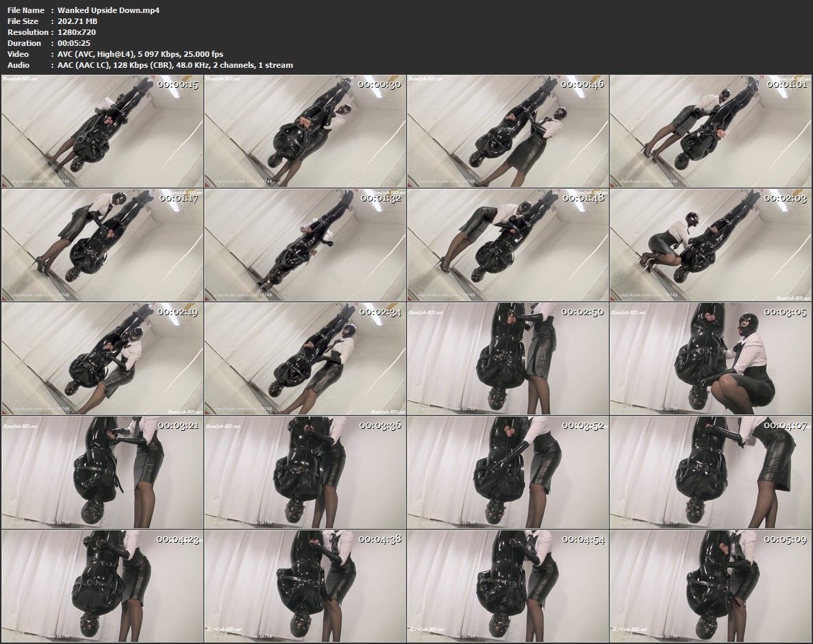The height and width of the screenshot is (644, 813).
Task: Click the File Size value 202.71 MB
Action: pyautogui.click(x=77, y=21)
